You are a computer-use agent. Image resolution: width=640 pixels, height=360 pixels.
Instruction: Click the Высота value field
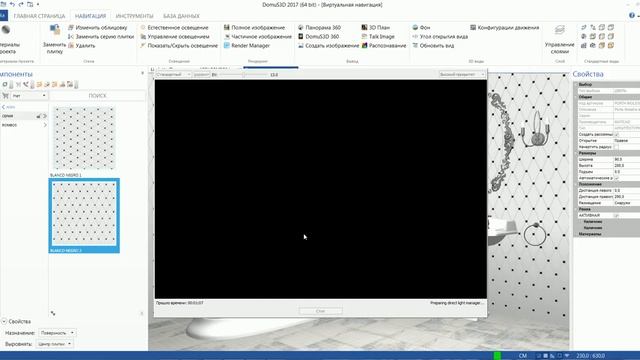point(627,165)
